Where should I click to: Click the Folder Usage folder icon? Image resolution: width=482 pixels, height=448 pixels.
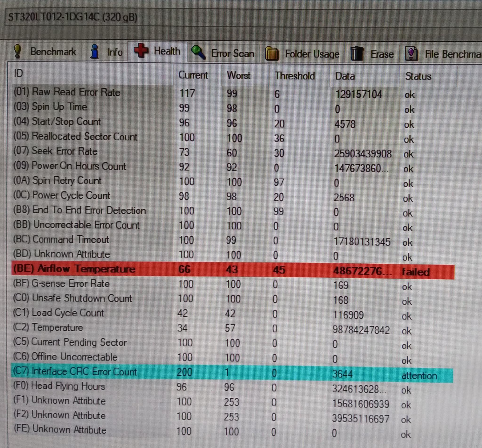tap(272, 53)
